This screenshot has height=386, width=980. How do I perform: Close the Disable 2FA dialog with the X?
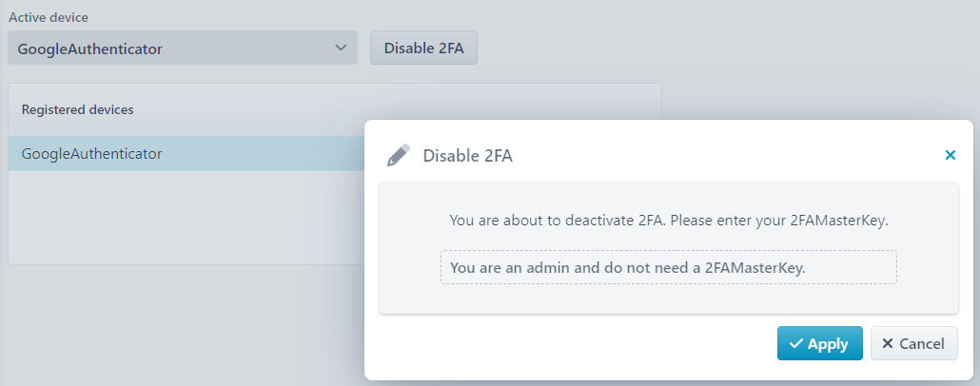[950, 155]
